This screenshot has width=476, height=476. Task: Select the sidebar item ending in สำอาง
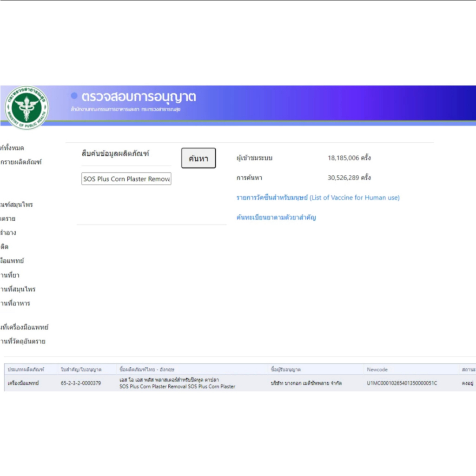tap(9, 232)
